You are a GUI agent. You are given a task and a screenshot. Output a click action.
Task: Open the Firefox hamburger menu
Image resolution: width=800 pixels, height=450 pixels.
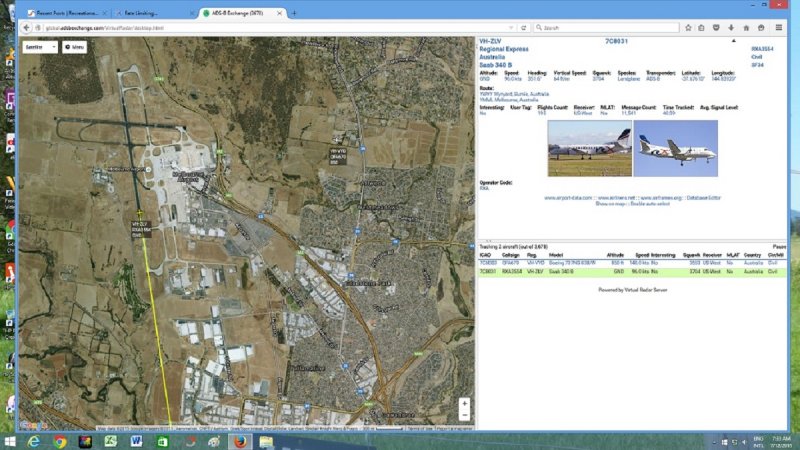tap(779, 28)
